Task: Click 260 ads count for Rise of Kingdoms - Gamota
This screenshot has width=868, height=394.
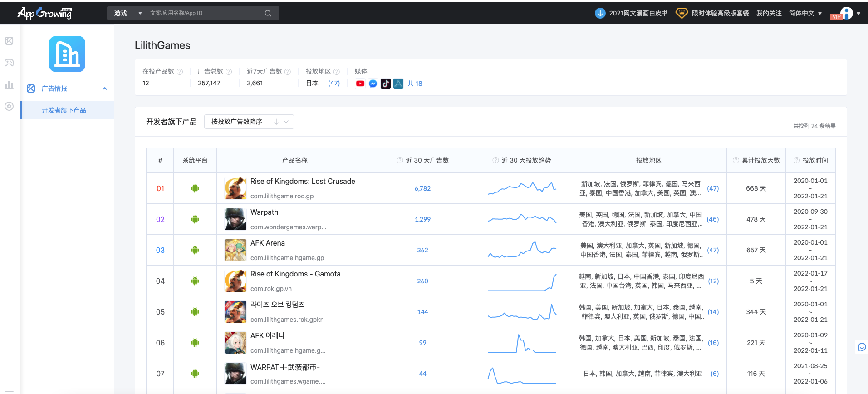Action: [x=422, y=281]
